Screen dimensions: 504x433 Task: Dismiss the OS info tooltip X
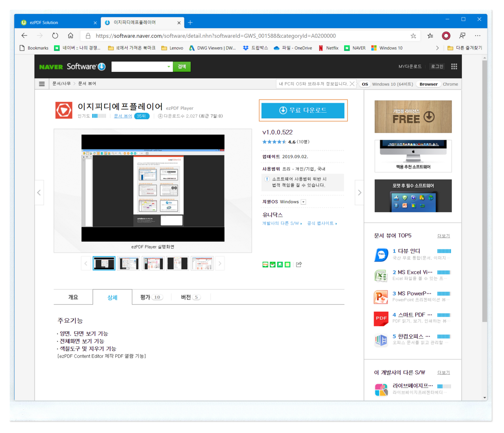(352, 84)
